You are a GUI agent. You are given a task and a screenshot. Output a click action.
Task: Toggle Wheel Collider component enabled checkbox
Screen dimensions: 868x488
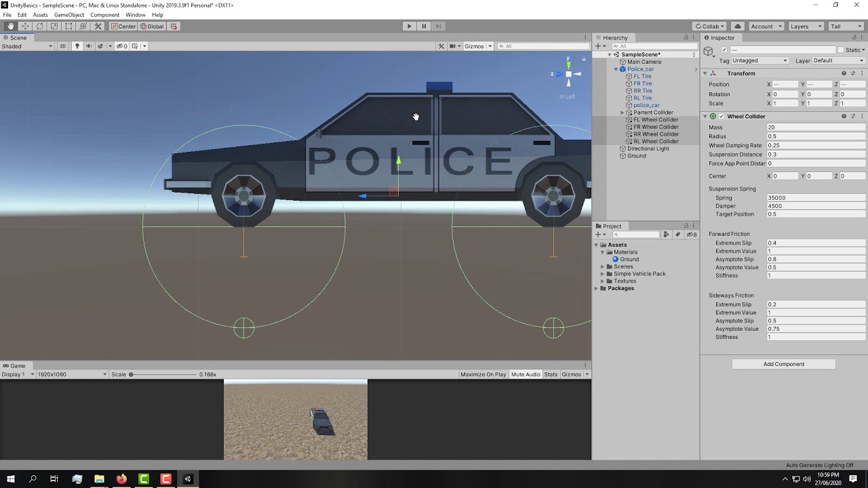(x=722, y=117)
